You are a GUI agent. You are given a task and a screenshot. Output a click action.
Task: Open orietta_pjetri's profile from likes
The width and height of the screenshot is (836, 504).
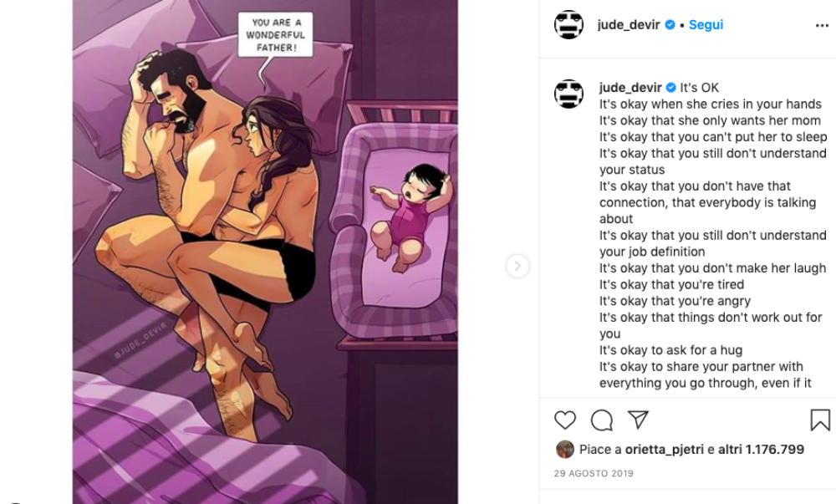click(665, 450)
